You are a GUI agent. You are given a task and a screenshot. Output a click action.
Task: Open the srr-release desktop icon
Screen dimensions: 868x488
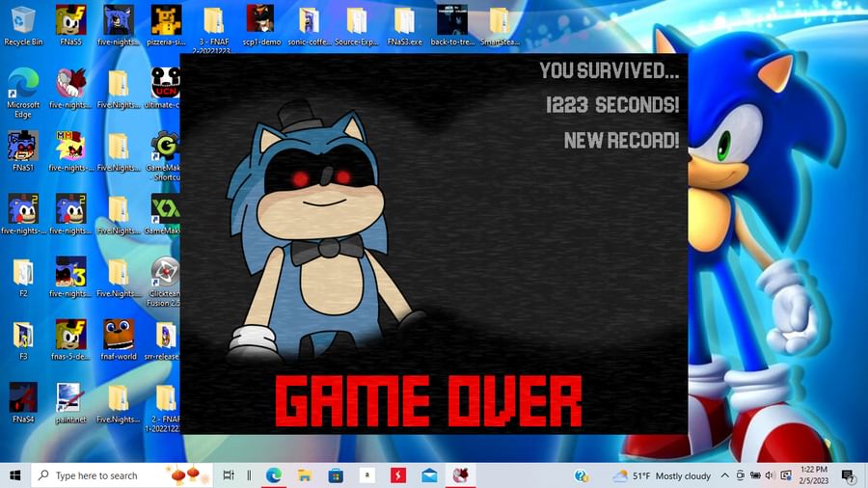[163, 340]
